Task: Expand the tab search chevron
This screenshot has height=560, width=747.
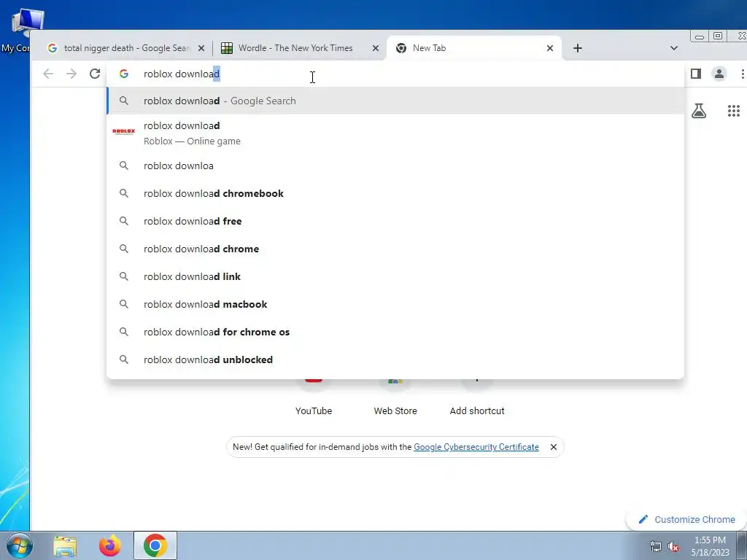Action: [x=673, y=48]
